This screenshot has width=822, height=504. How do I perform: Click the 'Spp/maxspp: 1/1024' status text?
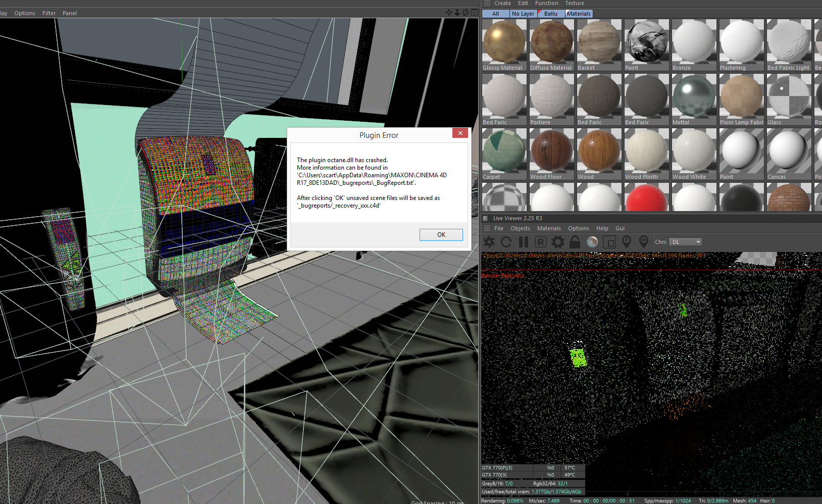[x=667, y=501]
